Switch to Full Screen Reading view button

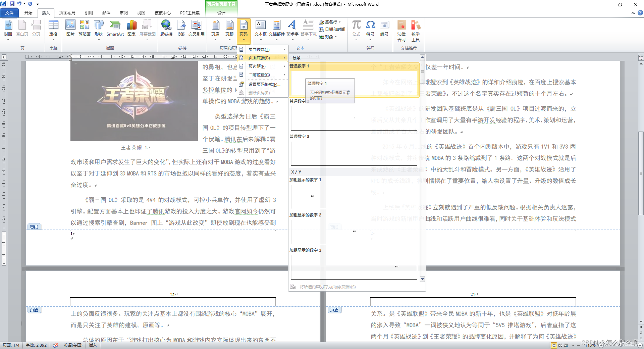click(x=560, y=345)
